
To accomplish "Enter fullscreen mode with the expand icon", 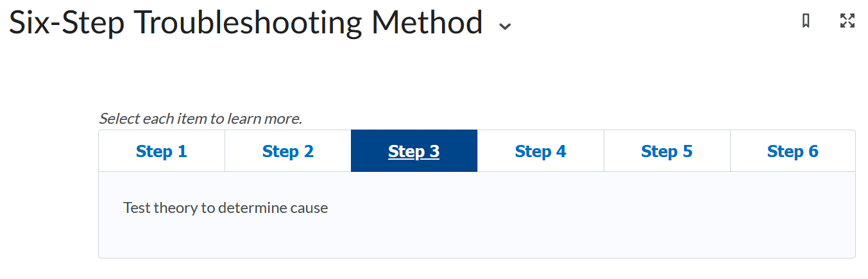I will point(847,21).
